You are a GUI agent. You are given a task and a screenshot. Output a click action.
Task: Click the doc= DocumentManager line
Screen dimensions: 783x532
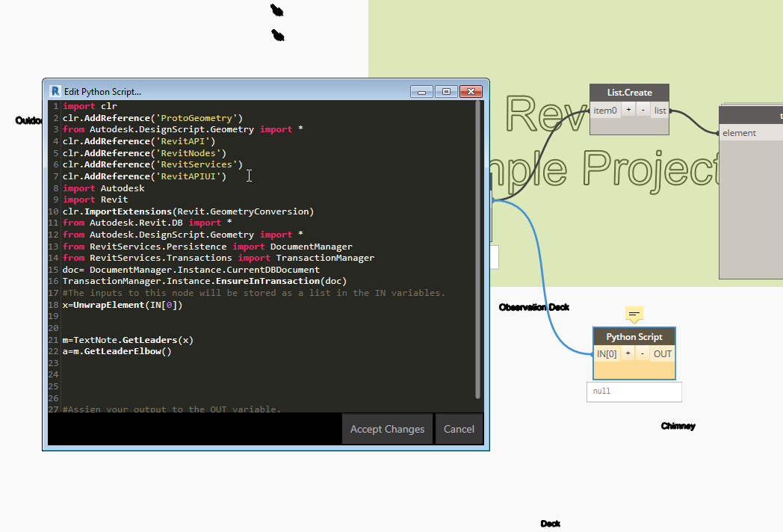coord(191,270)
